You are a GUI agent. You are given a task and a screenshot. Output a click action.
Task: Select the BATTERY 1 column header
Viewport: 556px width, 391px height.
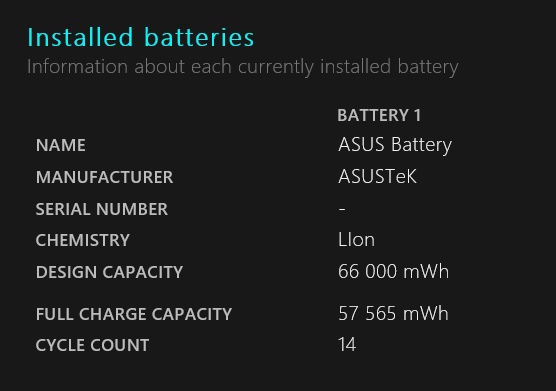point(379,116)
